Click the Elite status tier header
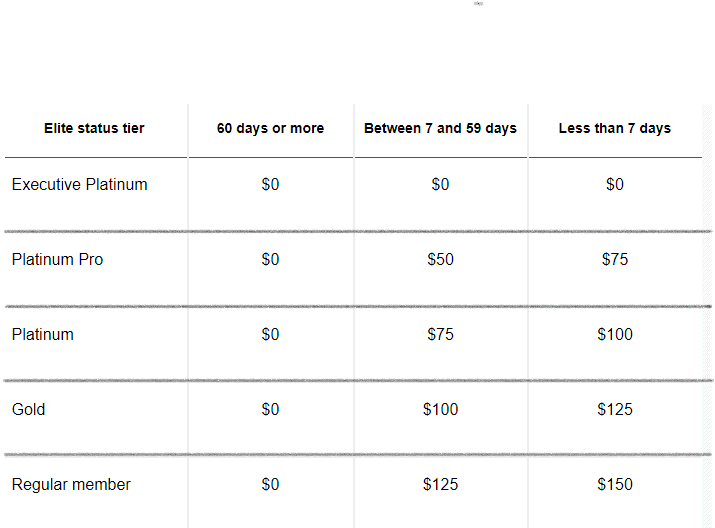715x528 pixels. [94, 128]
